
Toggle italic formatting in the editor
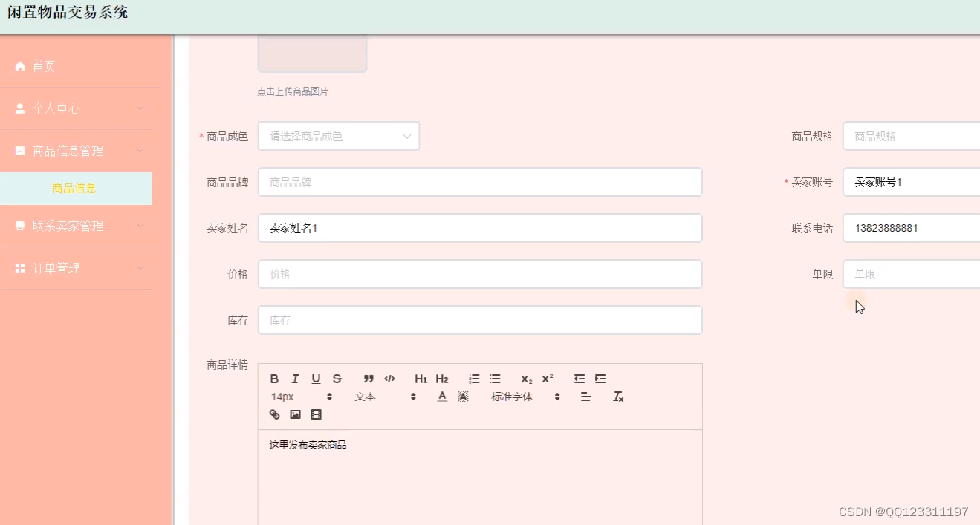(295, 379)
